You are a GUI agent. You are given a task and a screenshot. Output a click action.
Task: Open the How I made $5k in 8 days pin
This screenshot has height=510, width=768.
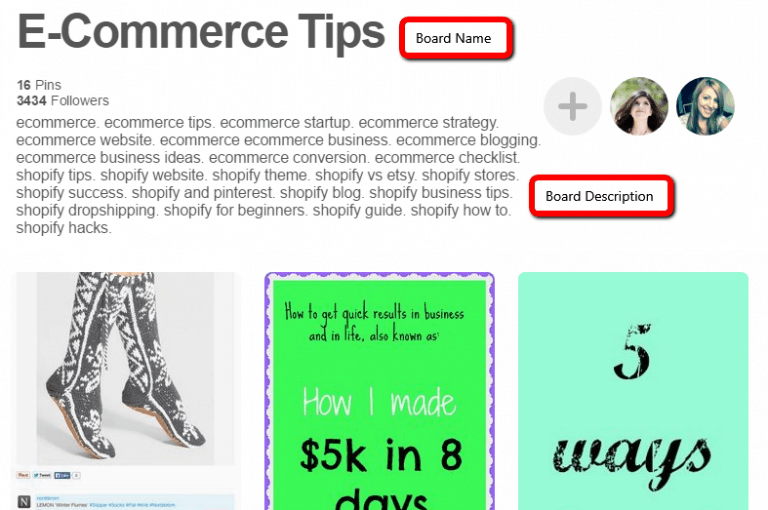(x=380, y=391)
